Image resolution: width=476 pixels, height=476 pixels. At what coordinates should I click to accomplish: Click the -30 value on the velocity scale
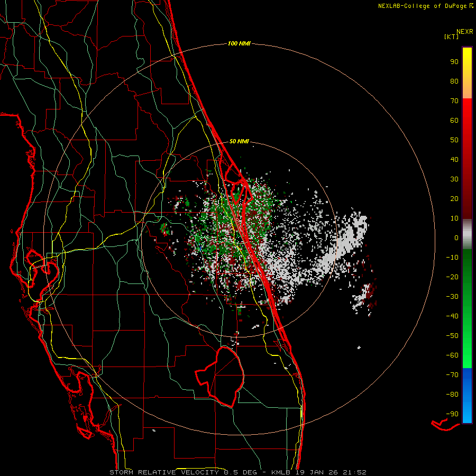click(452, 297)
